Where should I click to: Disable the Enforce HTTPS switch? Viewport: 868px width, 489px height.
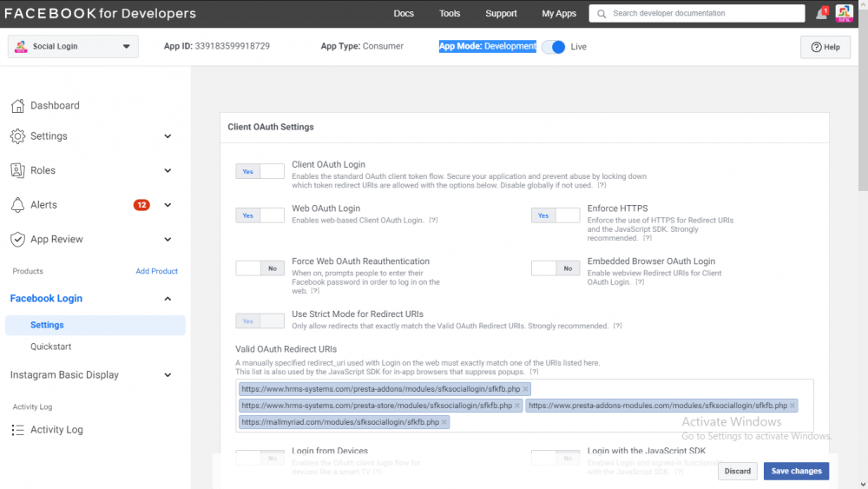[x=556, y=215]
